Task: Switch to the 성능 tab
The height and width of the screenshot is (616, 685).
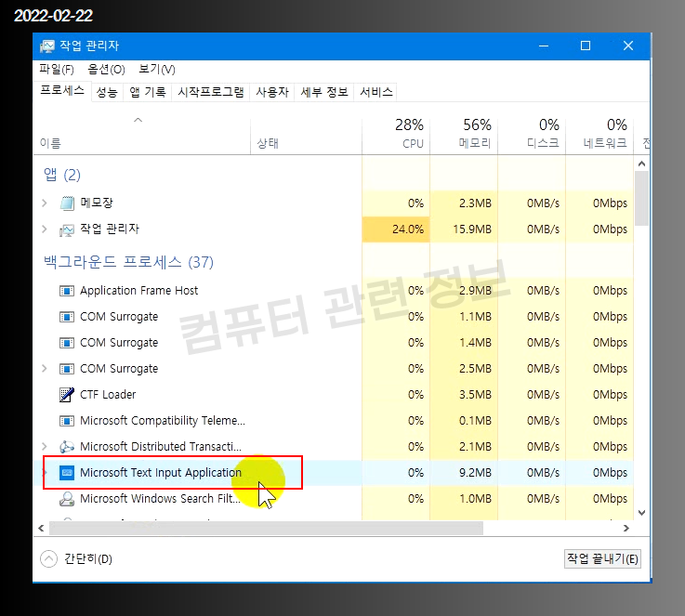Action: [x=107, y=92]
